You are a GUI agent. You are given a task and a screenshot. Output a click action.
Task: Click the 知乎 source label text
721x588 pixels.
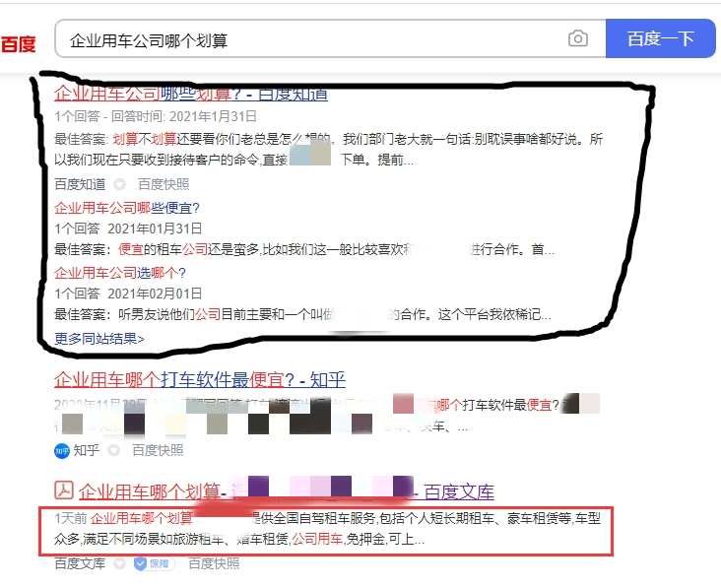pos(87,450)
